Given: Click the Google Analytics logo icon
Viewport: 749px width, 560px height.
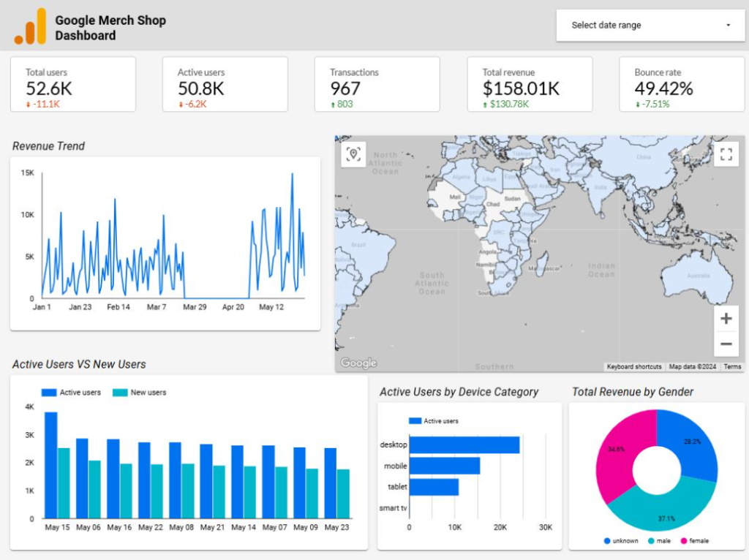Looking at the screenshot, I should (30, 27).
